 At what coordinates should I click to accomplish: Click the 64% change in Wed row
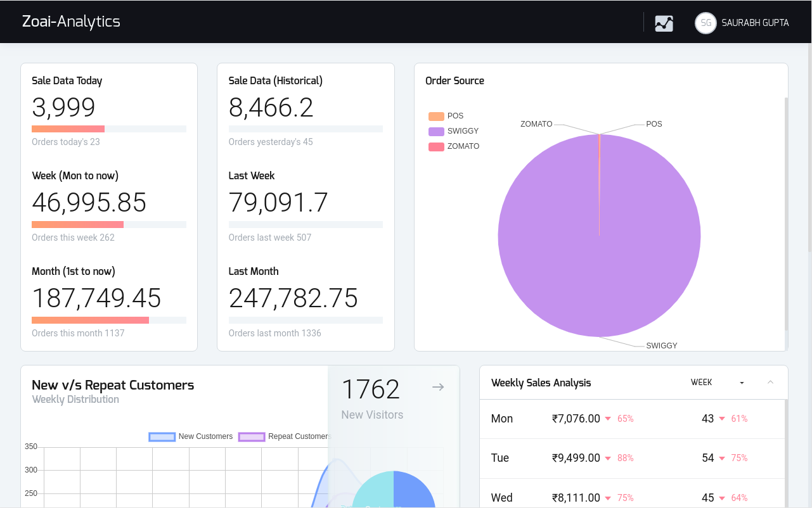(739, 498)
